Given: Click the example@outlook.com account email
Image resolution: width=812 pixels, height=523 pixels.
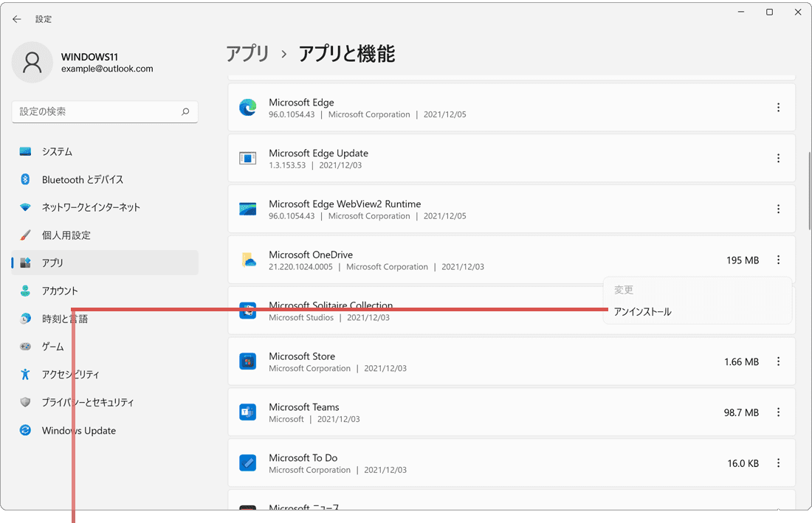Looking at the screenshot, I should 107,69.
